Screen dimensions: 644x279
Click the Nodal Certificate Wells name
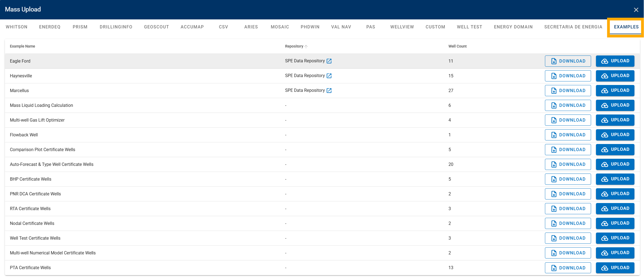(32, 223)
